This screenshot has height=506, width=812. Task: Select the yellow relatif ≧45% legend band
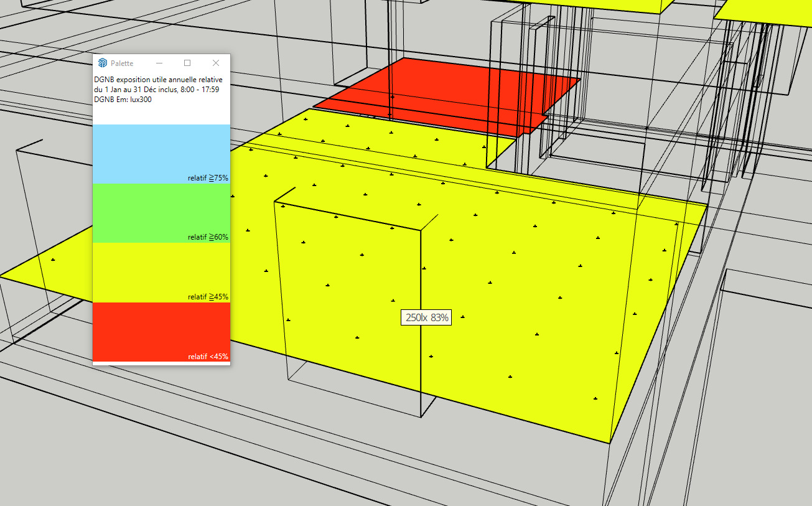coord(161,273)
